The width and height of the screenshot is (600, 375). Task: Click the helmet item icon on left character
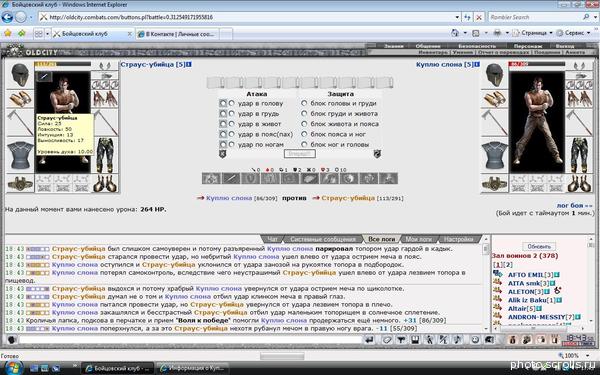pos(20,75)
